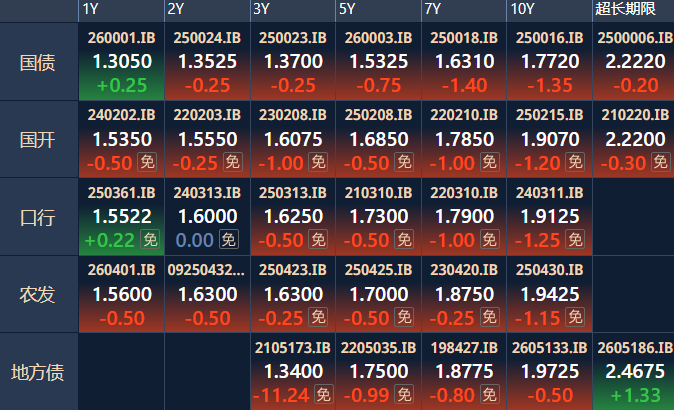
Task: Select the 地方债 row header
Action: pos(39,372)
